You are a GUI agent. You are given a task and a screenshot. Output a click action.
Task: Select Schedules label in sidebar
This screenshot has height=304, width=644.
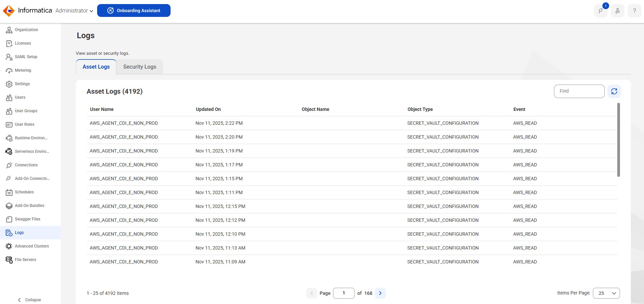24,192
